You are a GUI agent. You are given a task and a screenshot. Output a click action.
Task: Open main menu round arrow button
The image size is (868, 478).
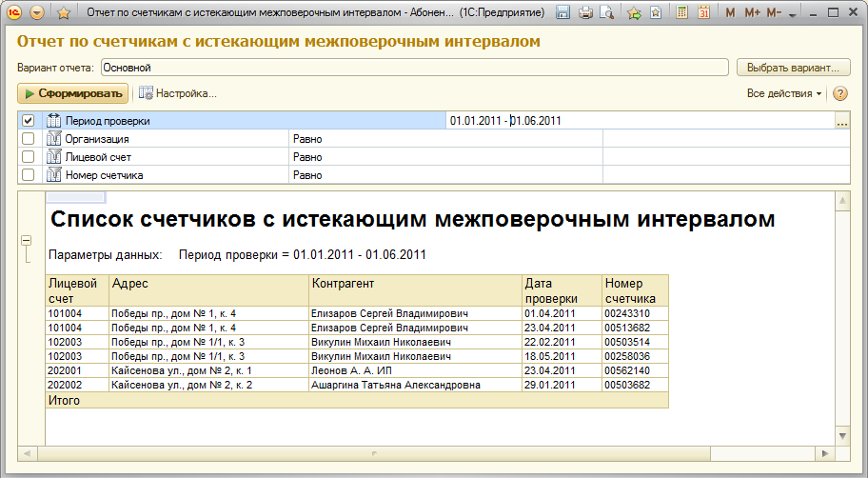[37, 13]
